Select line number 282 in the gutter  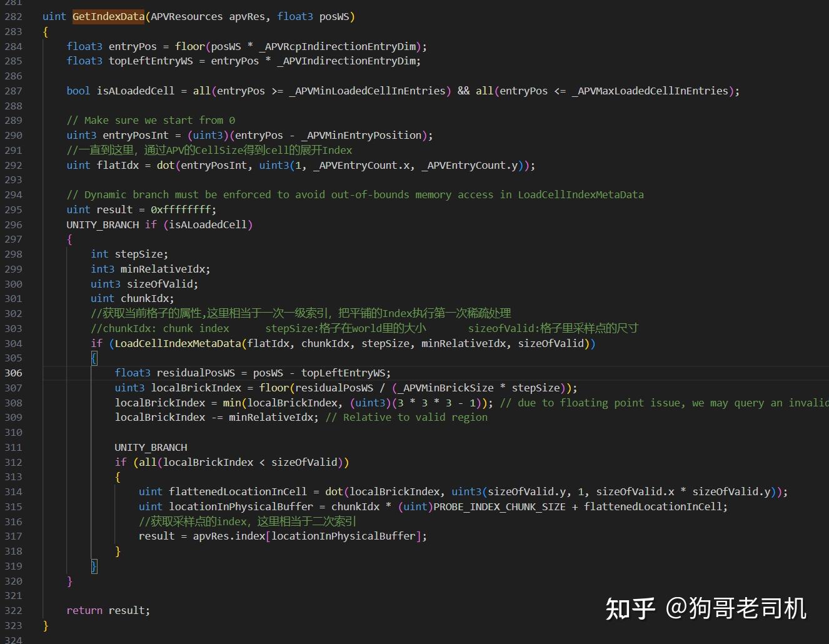[13, 16]
